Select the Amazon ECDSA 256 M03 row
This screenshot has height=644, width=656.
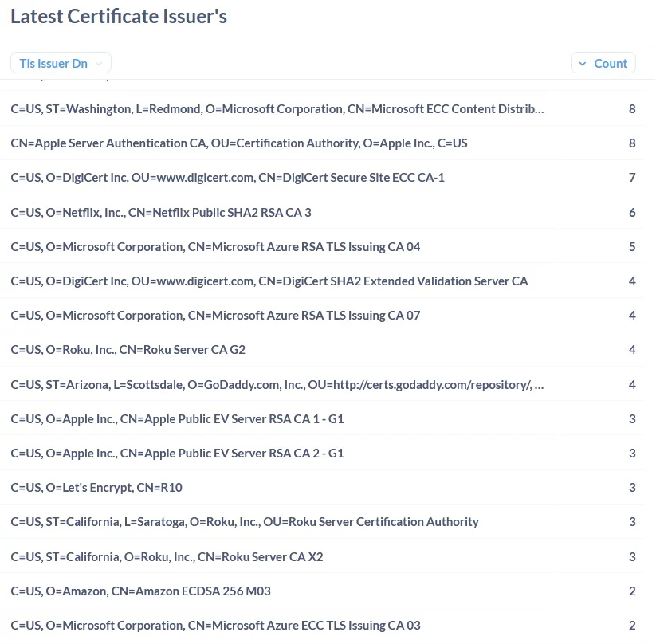(x=322, y=591)
